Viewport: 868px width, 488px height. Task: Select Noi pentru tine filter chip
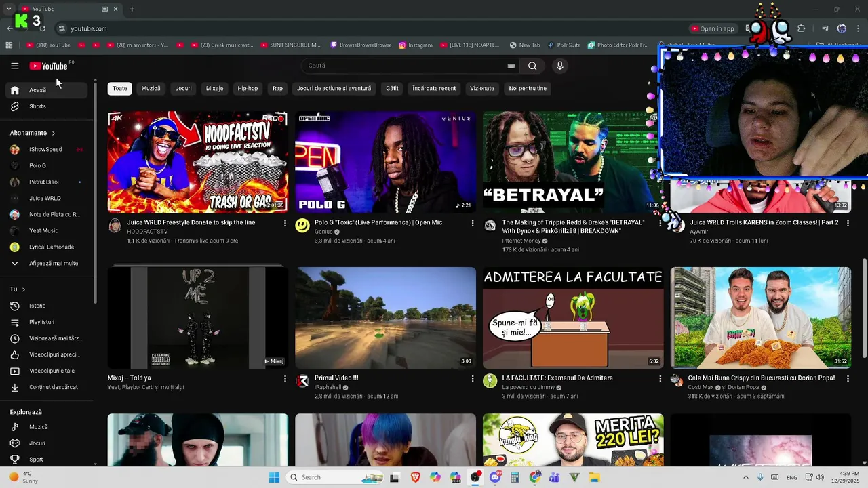point(528,88)
